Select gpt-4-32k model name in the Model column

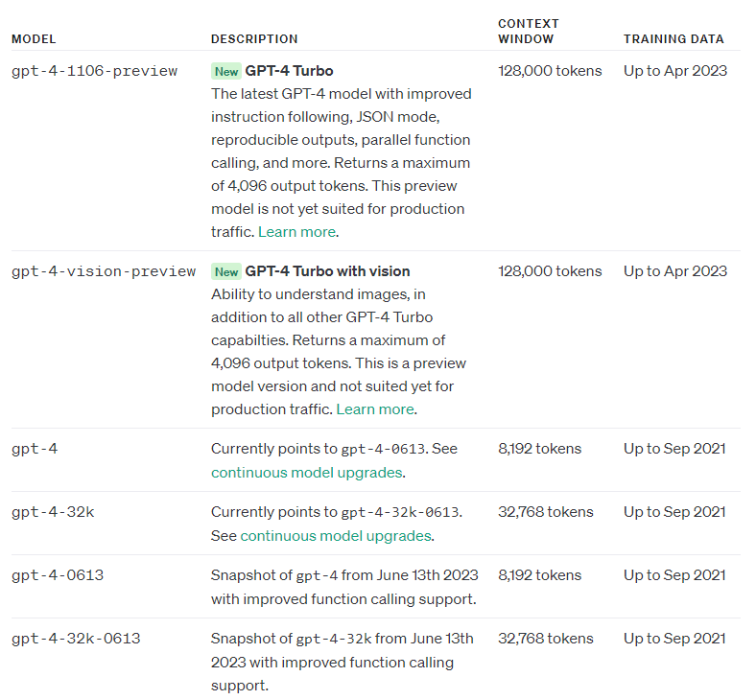point(53,512)
